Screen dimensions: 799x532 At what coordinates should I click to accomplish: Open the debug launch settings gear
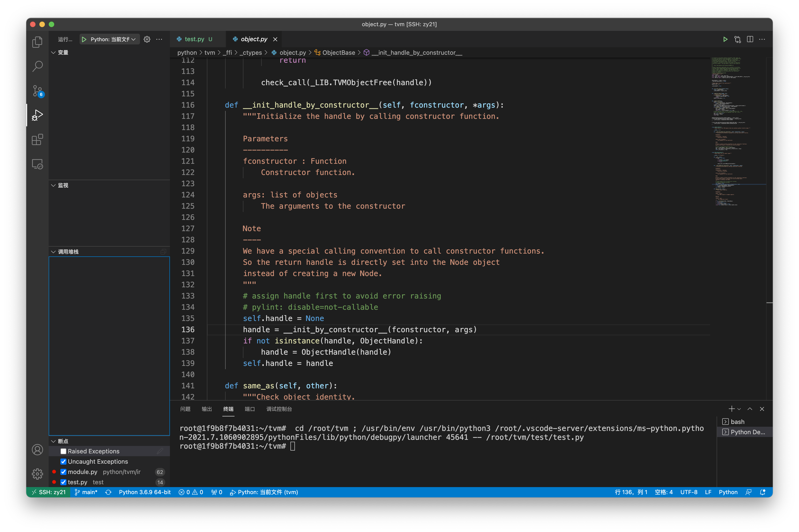[147, 39]
